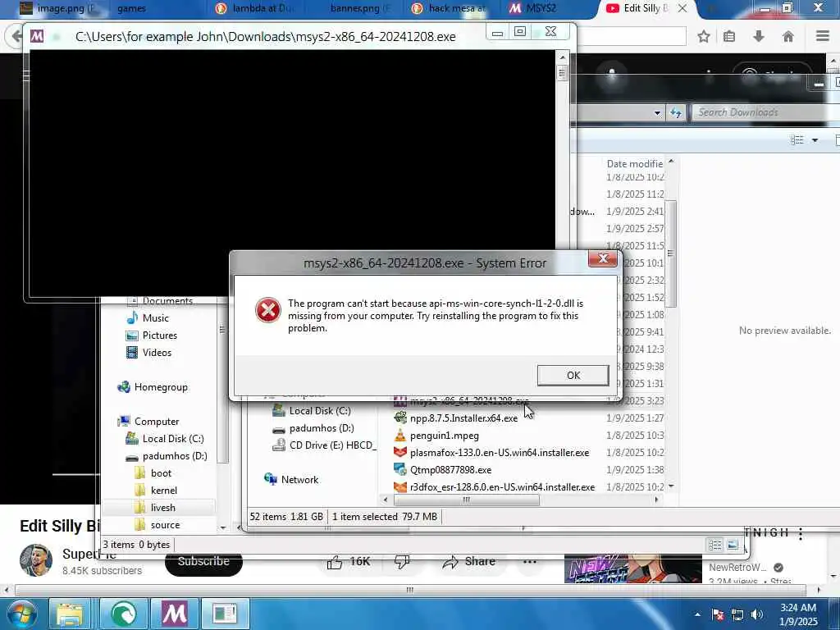Close the Edit Silly browser tab
The image size is (840, 630).
coord(682,8)
